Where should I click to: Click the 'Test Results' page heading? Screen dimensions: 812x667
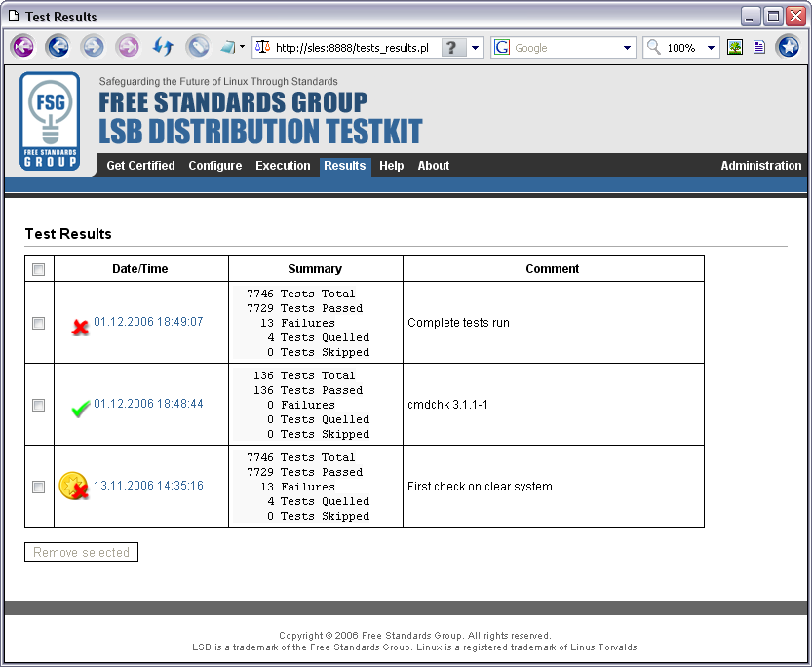click(68, 234)
